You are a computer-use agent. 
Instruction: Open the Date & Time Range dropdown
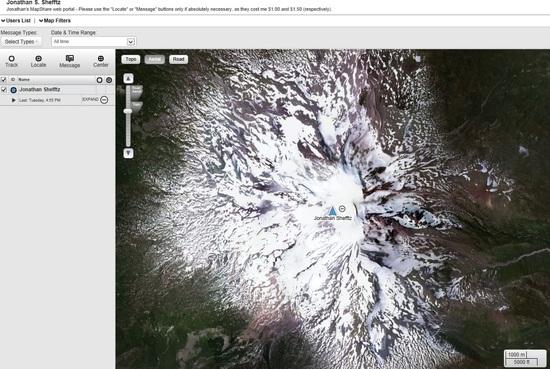[x=93, y=41]
